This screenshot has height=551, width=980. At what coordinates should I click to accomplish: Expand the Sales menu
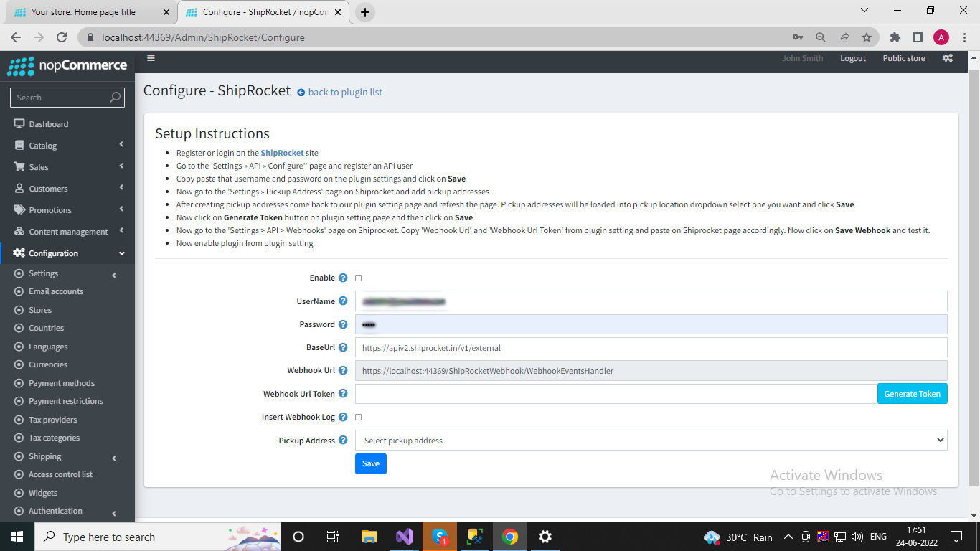[67, 167]
